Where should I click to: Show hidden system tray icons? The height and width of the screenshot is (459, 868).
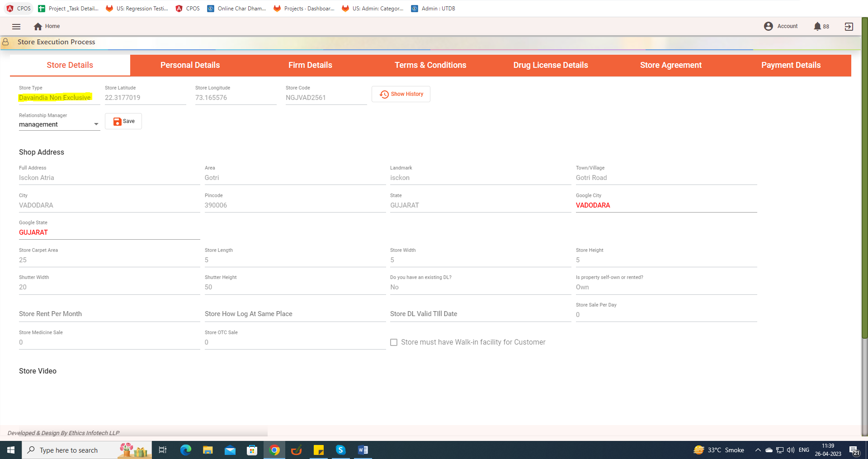coord(758,450)
